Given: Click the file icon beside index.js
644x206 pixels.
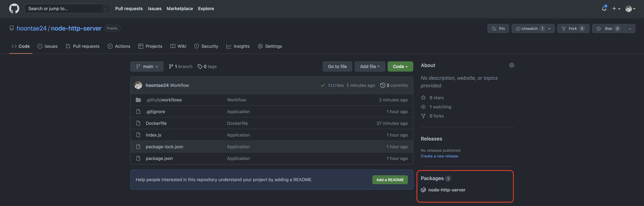Looking at the screenshot, I should tap(138, 135).
